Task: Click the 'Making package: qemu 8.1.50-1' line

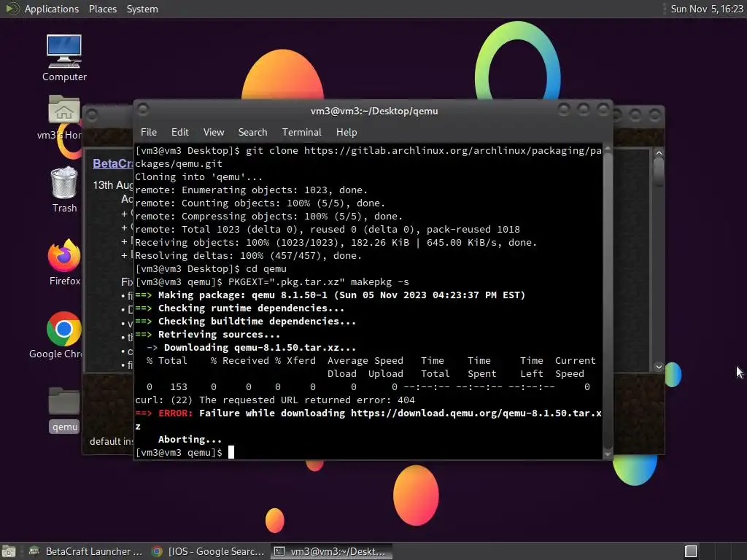Action: pos(330,295)
